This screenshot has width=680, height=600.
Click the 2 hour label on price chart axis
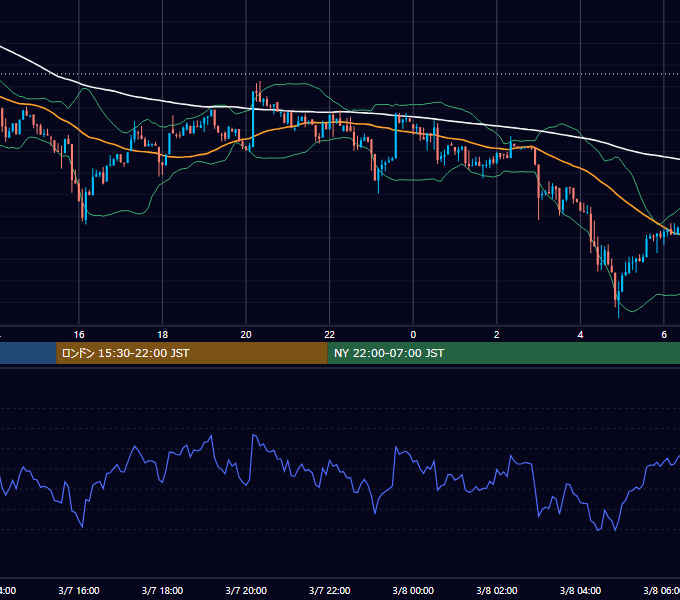pyautogui.click(x=497, y=335)
